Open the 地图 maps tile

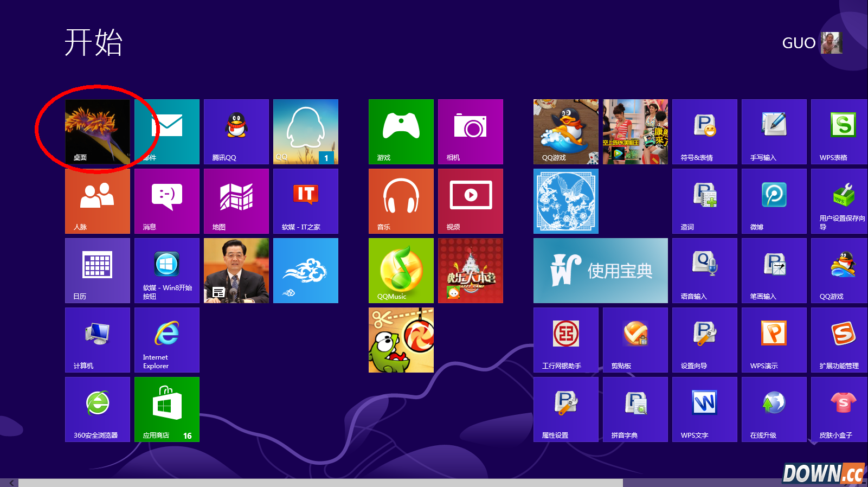[236, 201]
